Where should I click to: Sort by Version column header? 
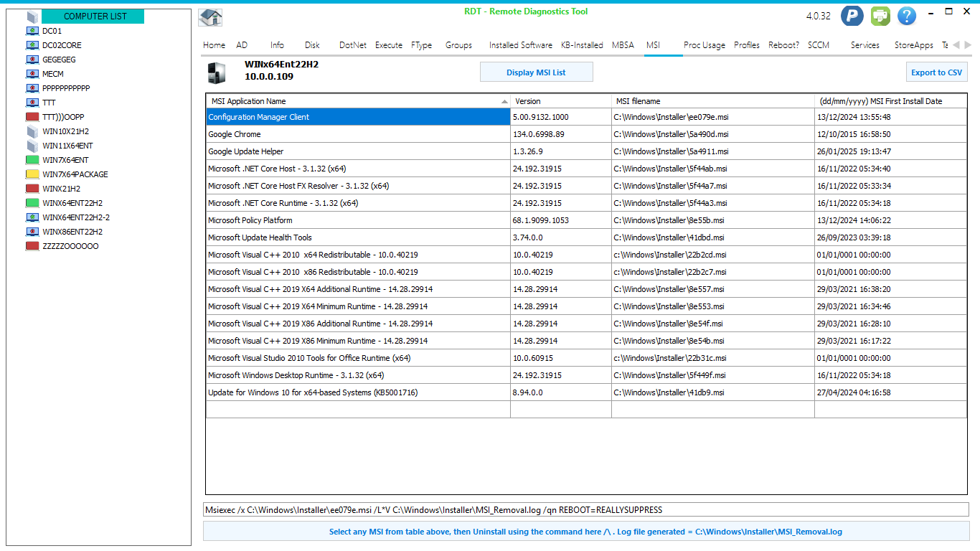pyautogui.click(x=561, y=101)
